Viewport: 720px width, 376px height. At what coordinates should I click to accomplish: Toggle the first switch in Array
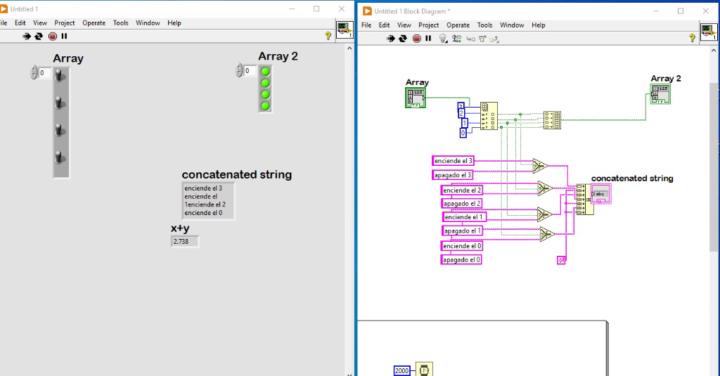coord(60,75)
